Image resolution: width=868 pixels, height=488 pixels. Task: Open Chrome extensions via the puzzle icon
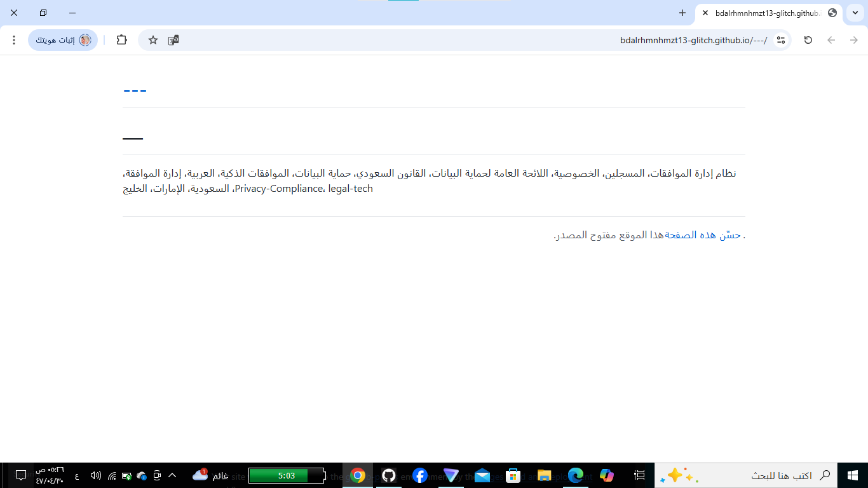pos(121,39)
